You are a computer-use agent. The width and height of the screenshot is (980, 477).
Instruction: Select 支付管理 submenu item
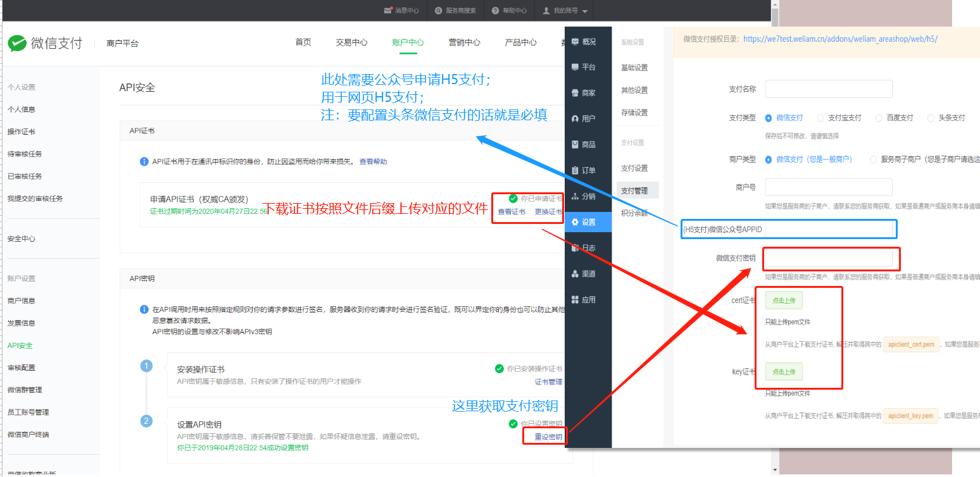pos(638,190)
